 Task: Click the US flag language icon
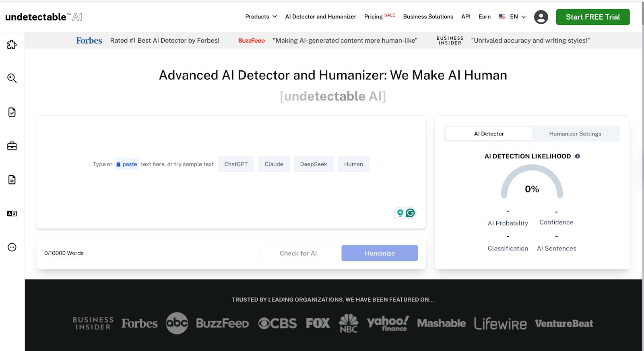pyautogui.click(x=502, y=16)
